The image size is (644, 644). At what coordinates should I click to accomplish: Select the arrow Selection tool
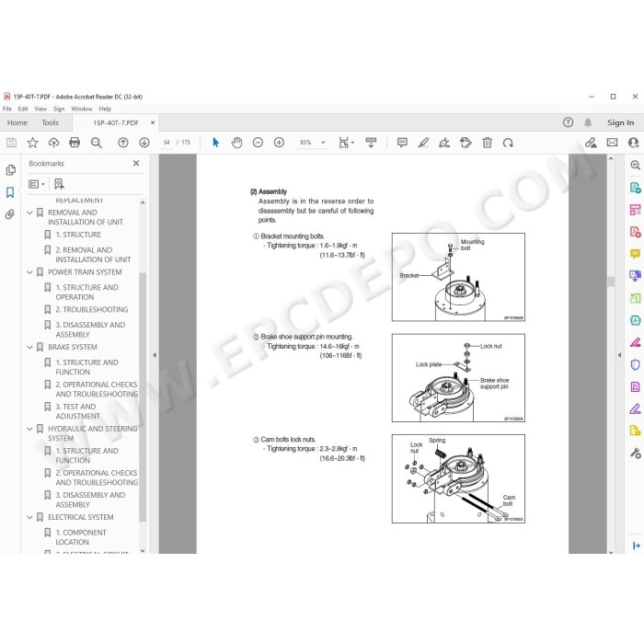(x=215, y=143)
